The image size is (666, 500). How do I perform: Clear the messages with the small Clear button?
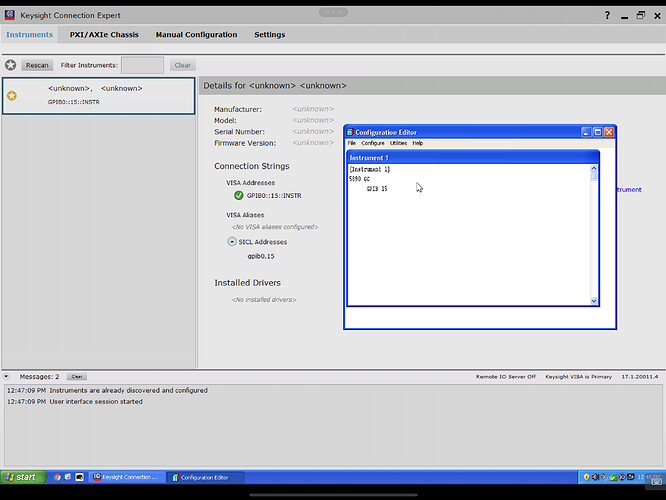tap(77, 376)
